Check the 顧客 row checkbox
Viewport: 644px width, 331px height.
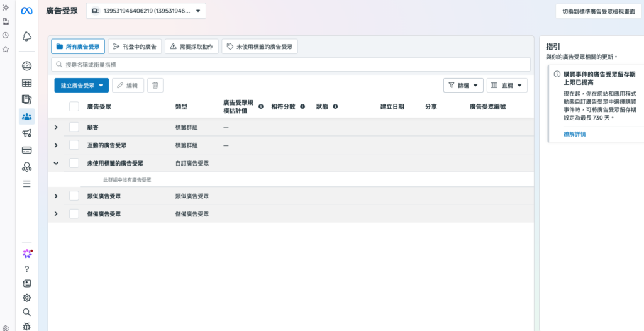[x=74, y=127]
